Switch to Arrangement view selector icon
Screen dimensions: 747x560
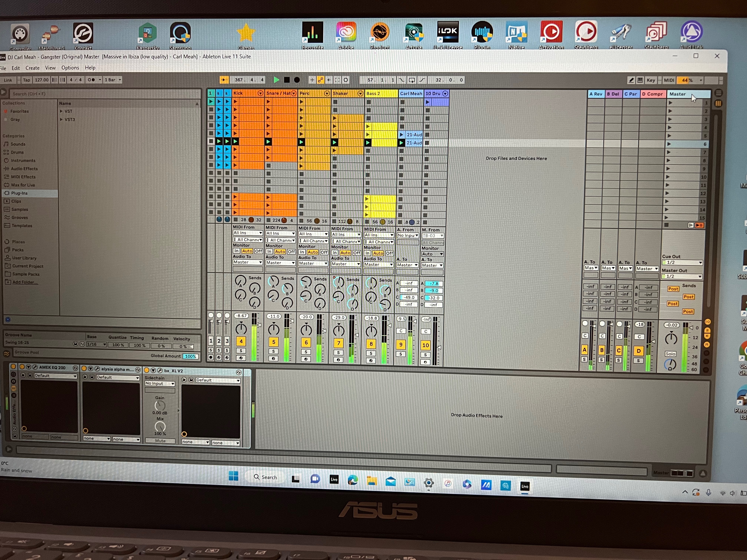[x=718, y=93]
